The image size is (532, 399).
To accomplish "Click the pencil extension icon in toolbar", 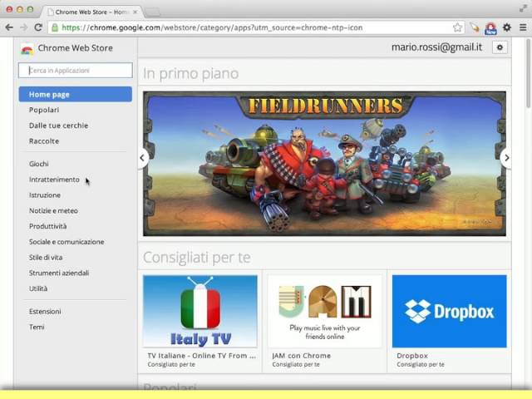I will [475, 27].
